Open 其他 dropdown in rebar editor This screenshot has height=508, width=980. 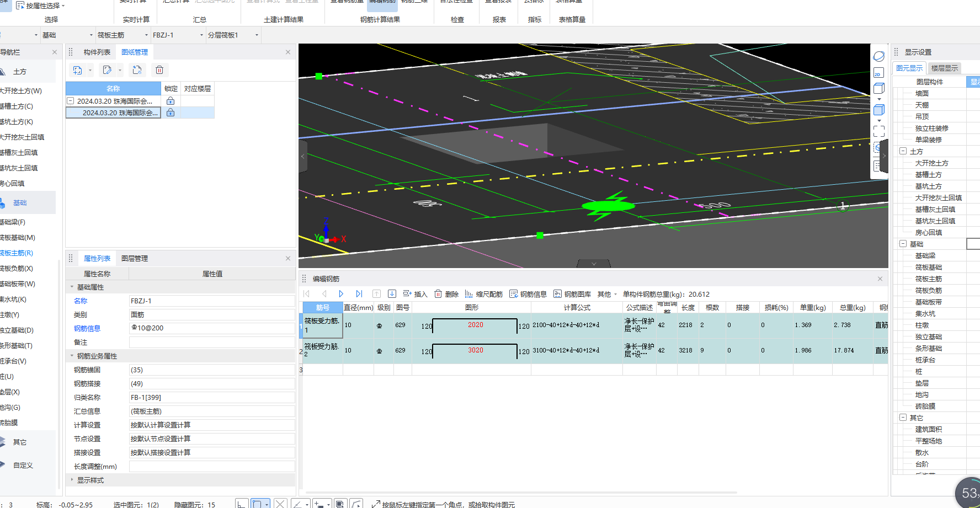click(607, 294)
